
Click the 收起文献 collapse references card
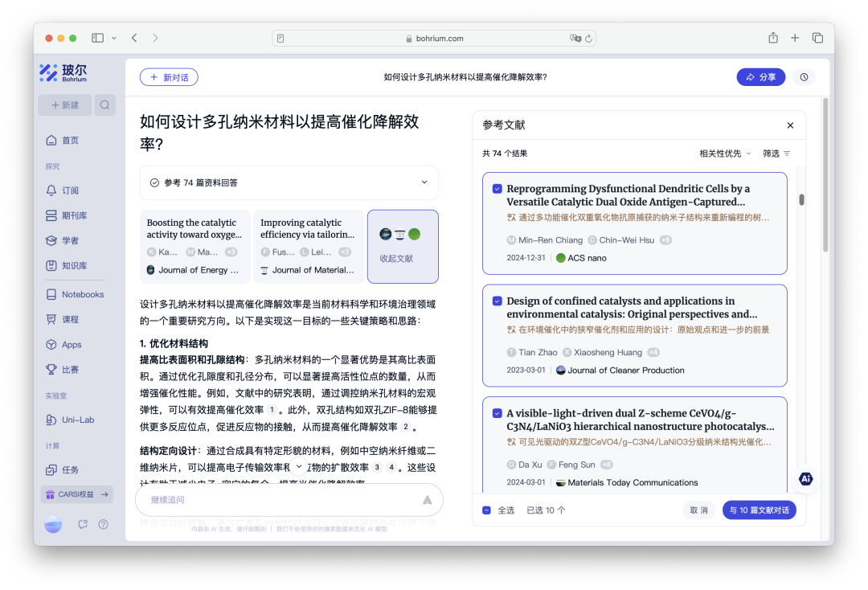(403, 246)
